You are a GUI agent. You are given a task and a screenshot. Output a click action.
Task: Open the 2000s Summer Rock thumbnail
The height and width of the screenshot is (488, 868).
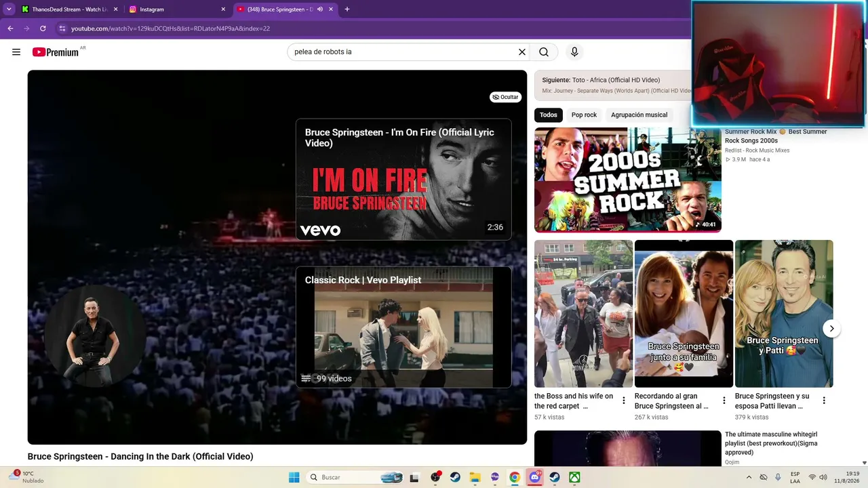pos(628,180)
